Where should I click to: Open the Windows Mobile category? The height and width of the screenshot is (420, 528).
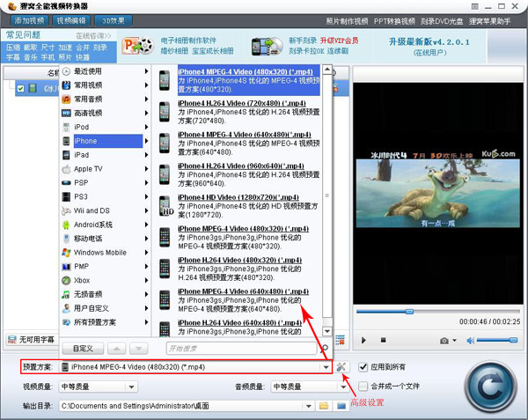(106, 253)
